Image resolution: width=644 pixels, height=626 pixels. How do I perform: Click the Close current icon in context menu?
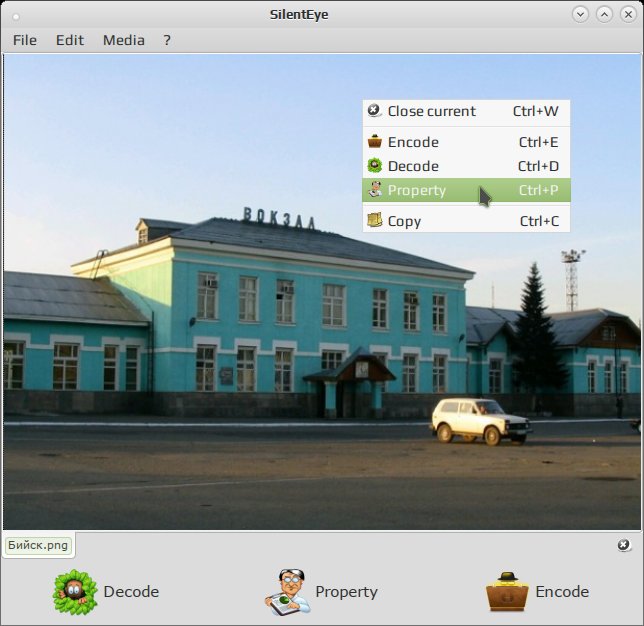tap(375, 111)
